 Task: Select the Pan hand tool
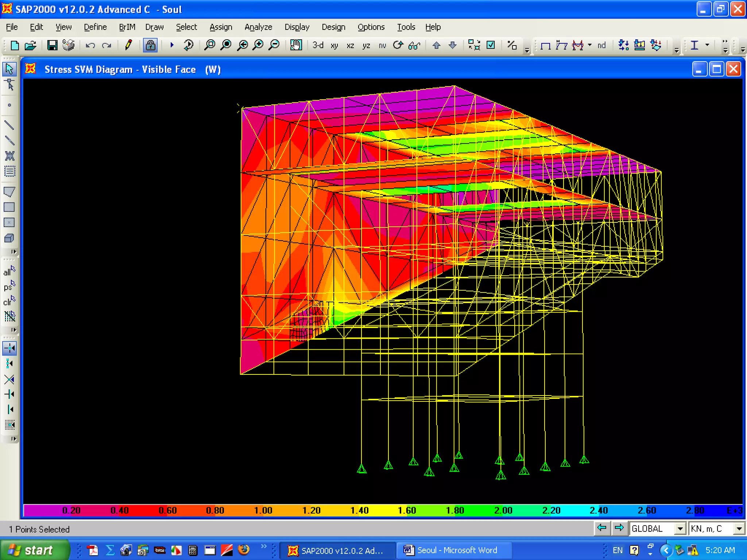coord(296,45)
